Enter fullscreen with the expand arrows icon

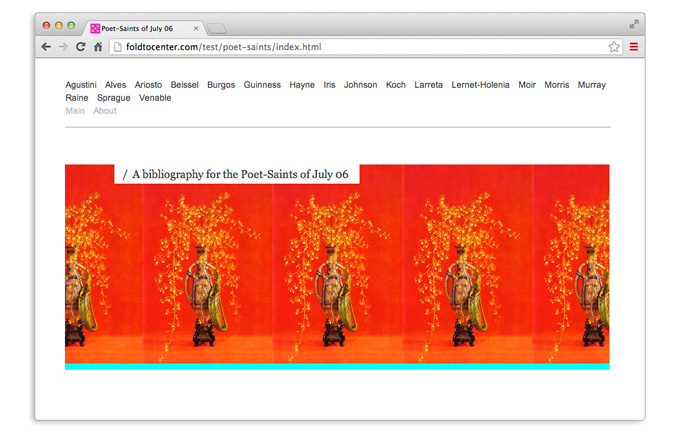(634, 25)
